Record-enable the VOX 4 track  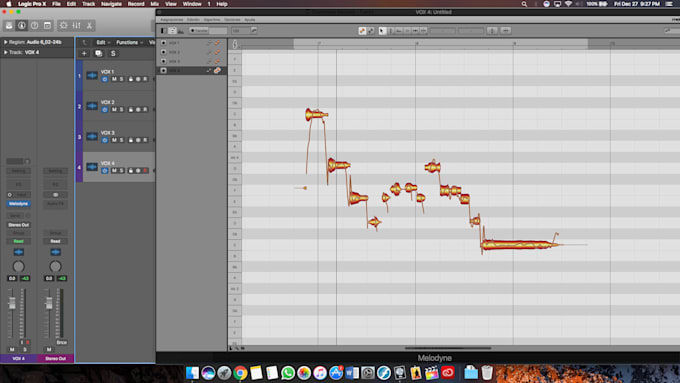click(x=145, y=171)
